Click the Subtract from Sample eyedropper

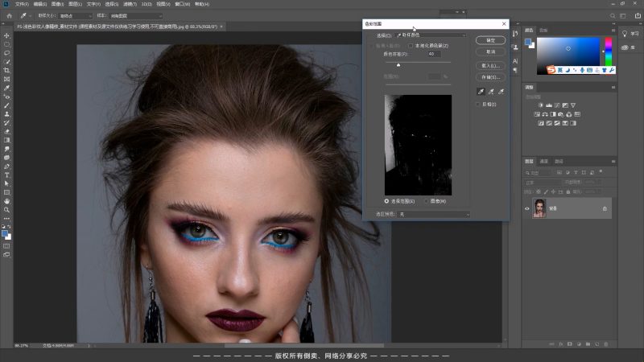[x=501, y=93]
